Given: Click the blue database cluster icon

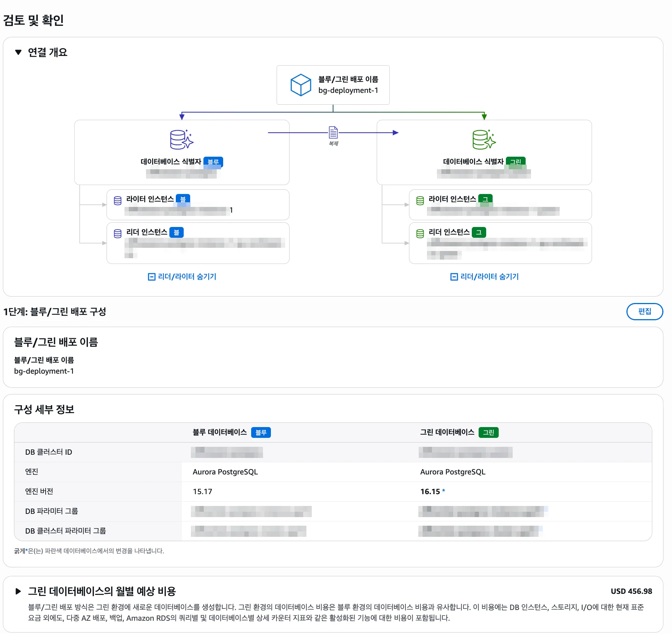Looking at the screenshot, I should click(182, 139).
